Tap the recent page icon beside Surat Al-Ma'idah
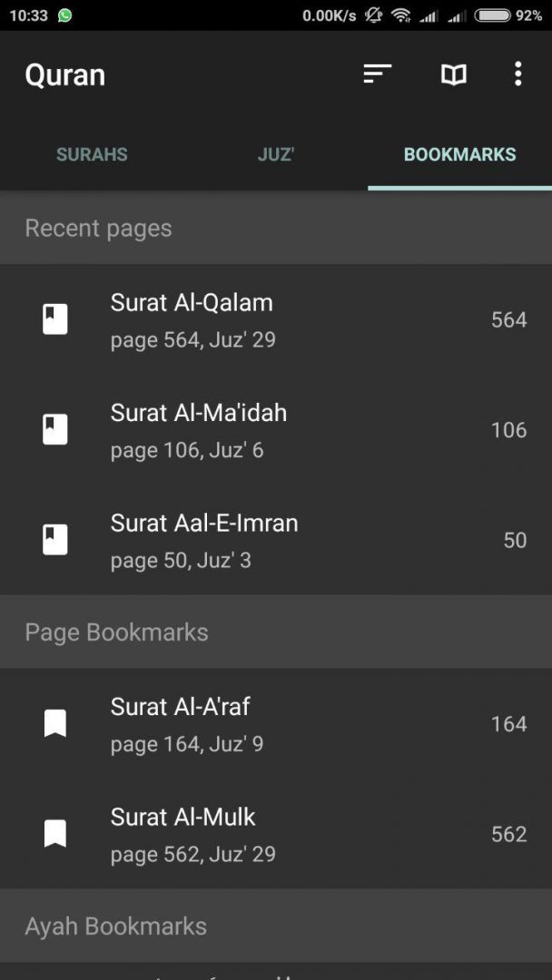The width and height of the screenshot is (552, 980). click(x=55, y=429)
